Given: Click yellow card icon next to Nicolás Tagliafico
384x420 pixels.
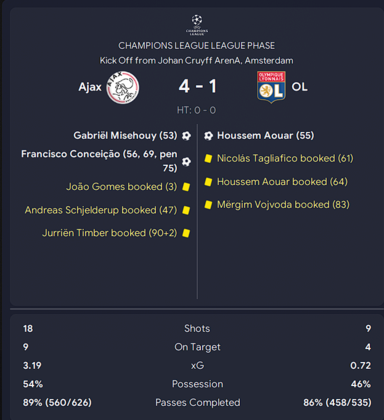Looking at the screenshot, I should (x=208, y=159).
